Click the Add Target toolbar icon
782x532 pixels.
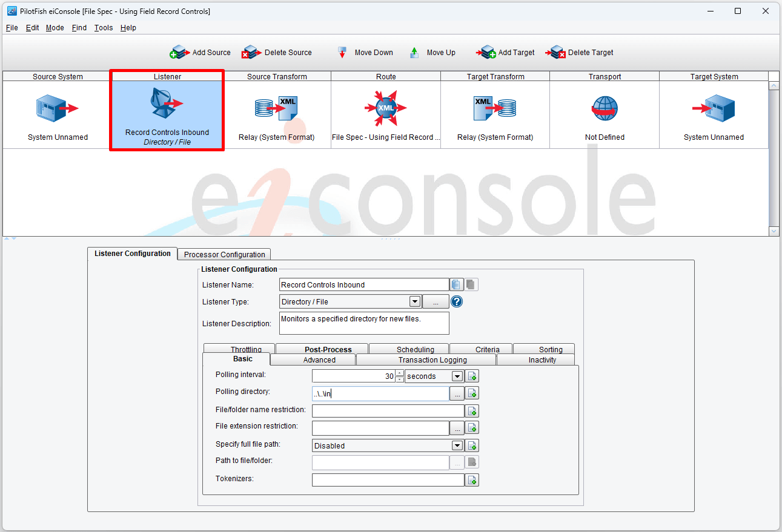coord(486,53)
